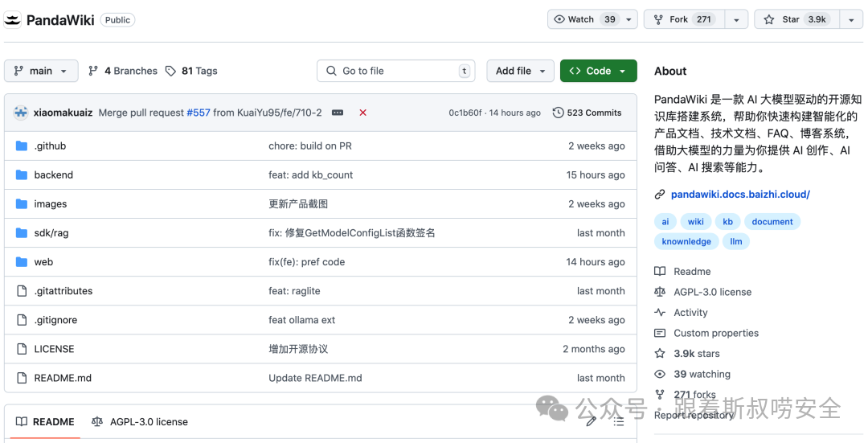The width and height of the screenshot is (868, 443).
Task: Click the Fork button
Action: [684, 19]
